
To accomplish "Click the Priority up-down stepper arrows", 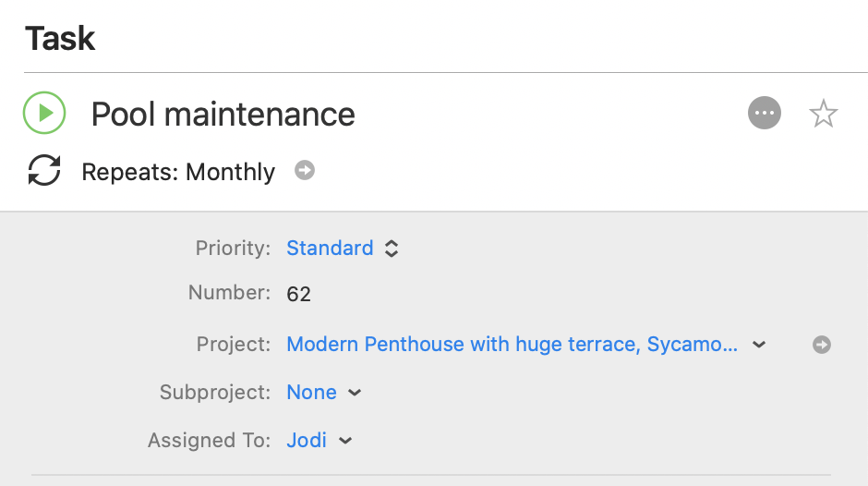I will [392, 249].
